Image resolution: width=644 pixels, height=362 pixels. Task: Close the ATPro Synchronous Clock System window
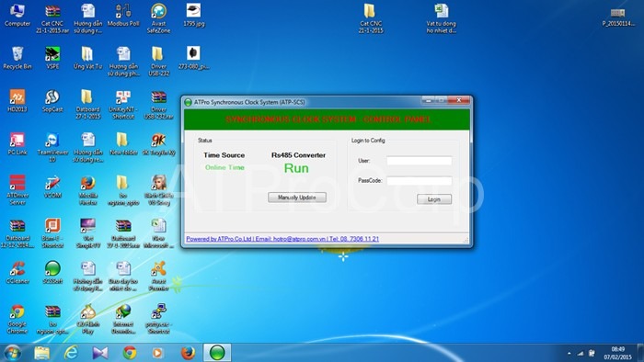459,100
